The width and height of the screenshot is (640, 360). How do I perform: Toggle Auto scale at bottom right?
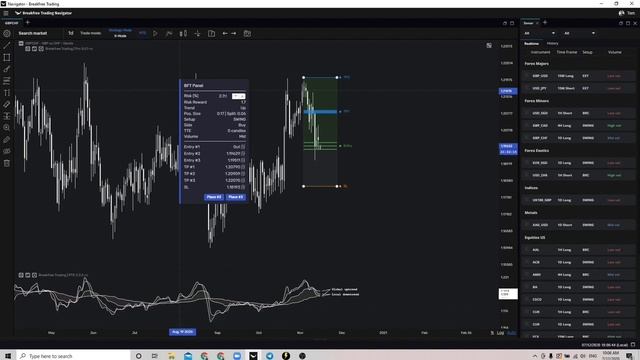(x=511, y=333)
